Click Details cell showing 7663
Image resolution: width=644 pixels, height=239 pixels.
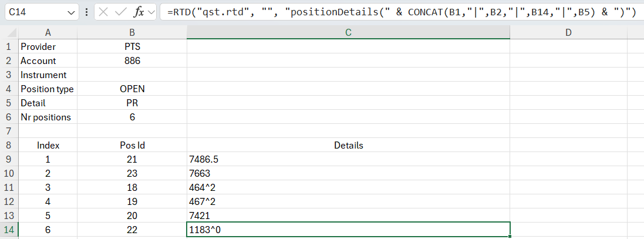click(x=348, y=173)
